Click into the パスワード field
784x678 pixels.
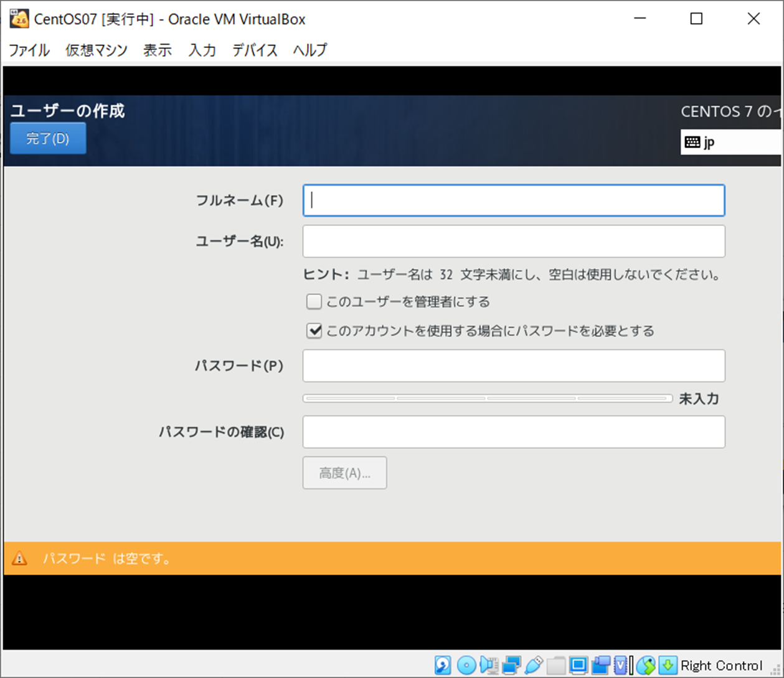pos(514,365)
